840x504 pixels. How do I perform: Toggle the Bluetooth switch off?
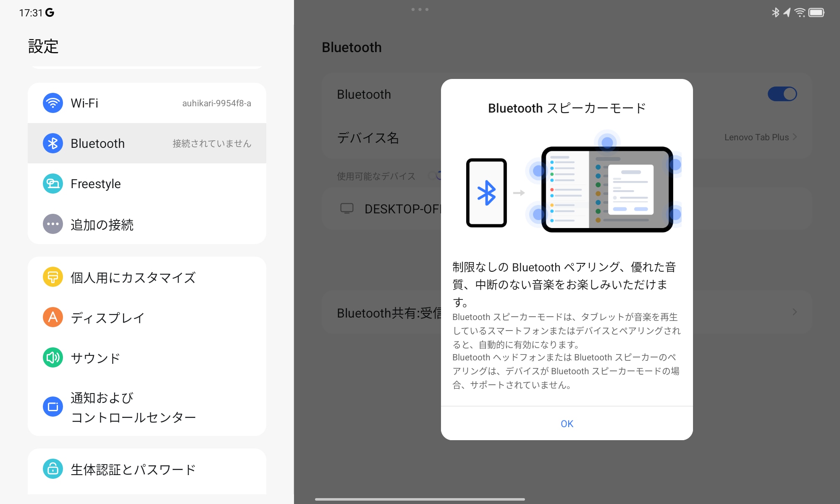point(782,94)
